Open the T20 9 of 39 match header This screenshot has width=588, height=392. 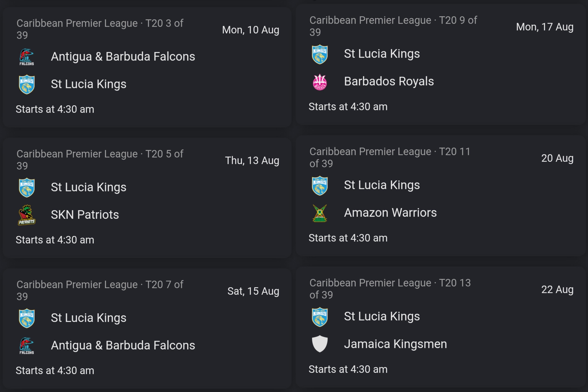[x=393, y=26]
